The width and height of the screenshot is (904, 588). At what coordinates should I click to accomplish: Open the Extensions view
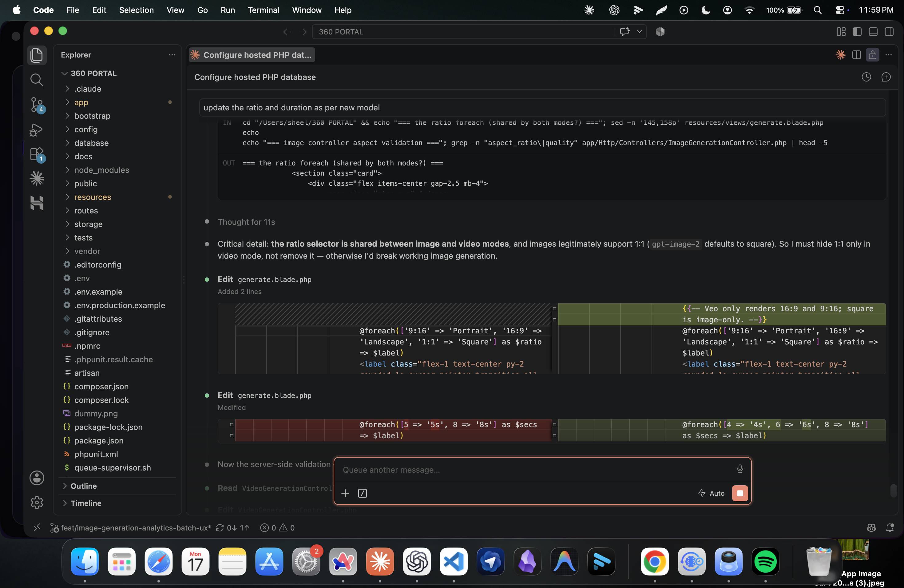tap(37, 154)
